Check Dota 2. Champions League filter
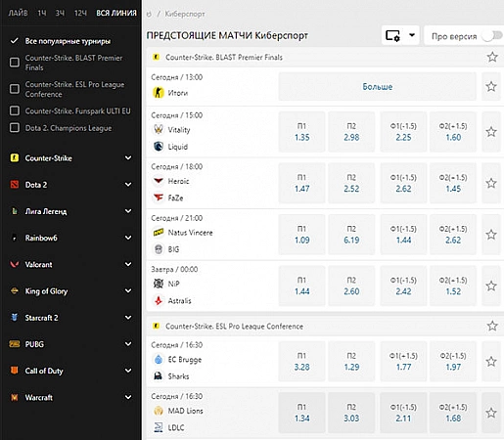 tap(15, 128)
